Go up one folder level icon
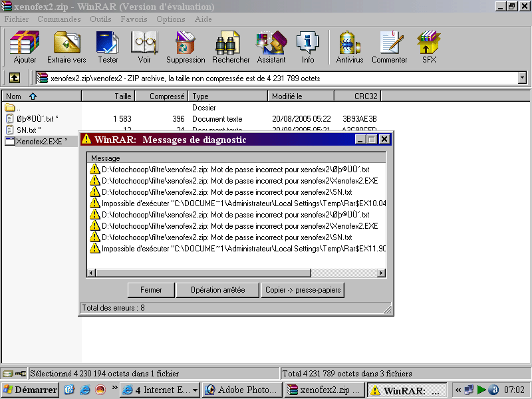 [x=14, y=78]
